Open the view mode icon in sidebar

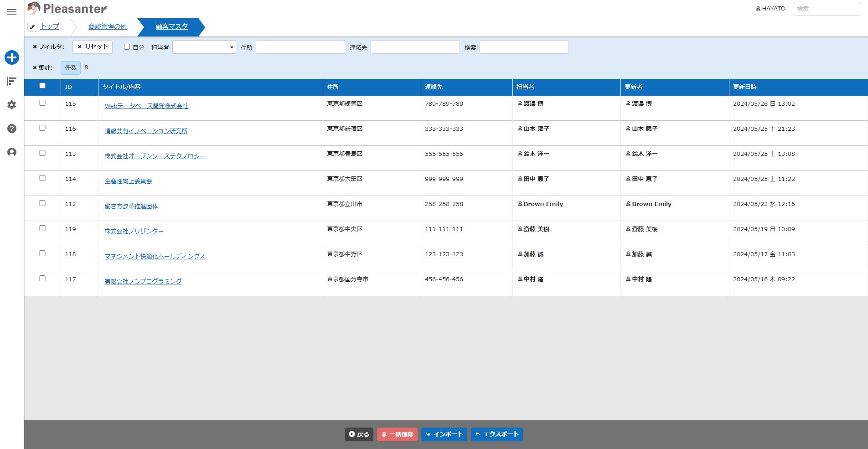(x=12, y=81)
